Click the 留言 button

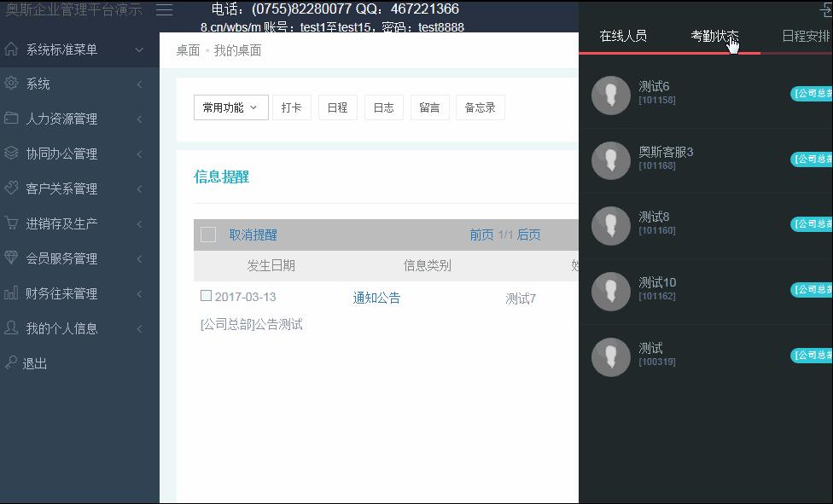[x=430, y=107]
